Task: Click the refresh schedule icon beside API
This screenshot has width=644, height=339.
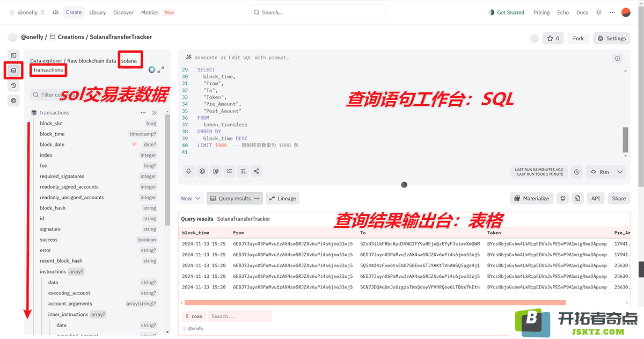Action: click(577, 198)
